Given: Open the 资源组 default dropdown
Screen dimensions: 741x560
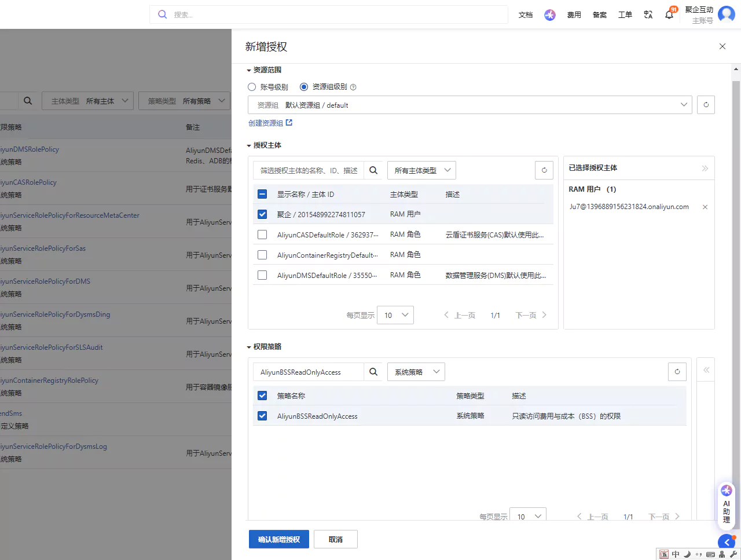Looking at the screenshot, I should 470,105.
